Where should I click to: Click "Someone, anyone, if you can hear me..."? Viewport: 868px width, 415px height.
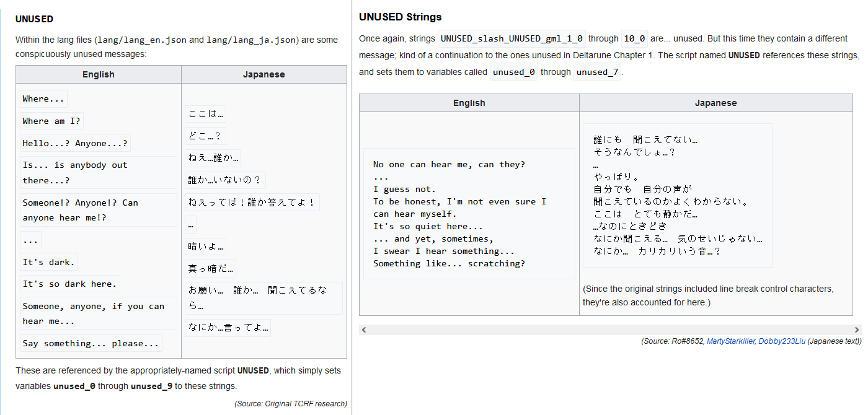click(x=98, y=313)
